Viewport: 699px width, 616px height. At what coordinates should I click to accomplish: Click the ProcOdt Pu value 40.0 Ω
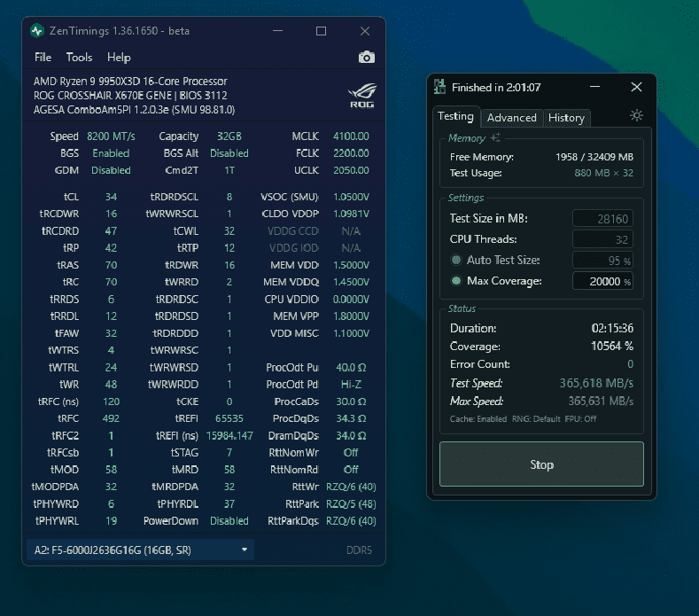[351, 368]
